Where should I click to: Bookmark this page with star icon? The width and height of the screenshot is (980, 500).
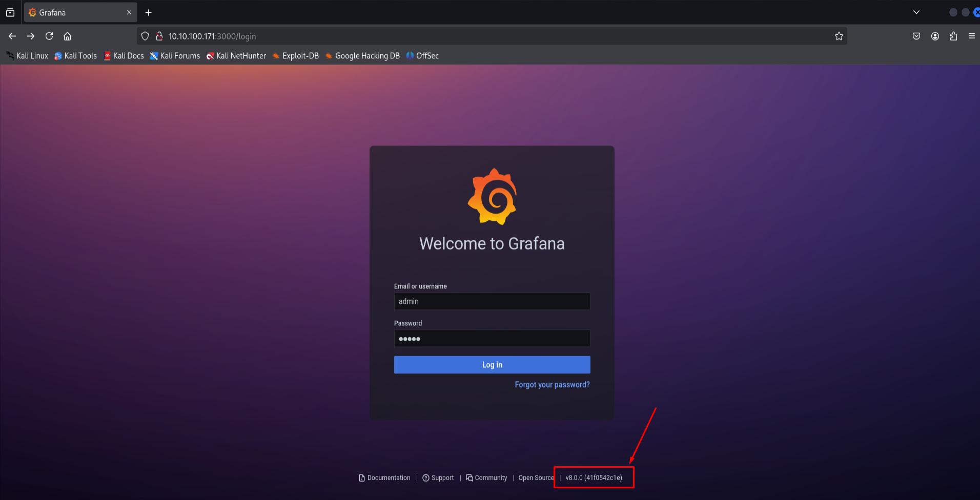tap(839, 36)
